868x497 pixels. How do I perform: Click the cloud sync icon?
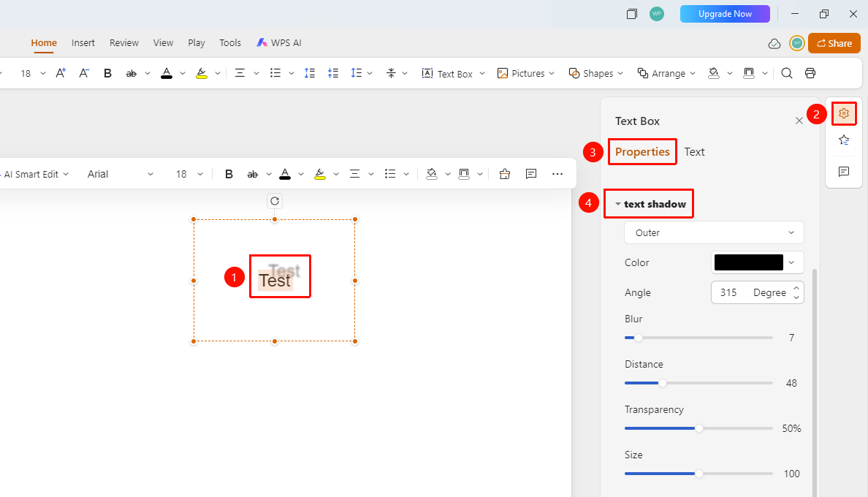[774, 43]
